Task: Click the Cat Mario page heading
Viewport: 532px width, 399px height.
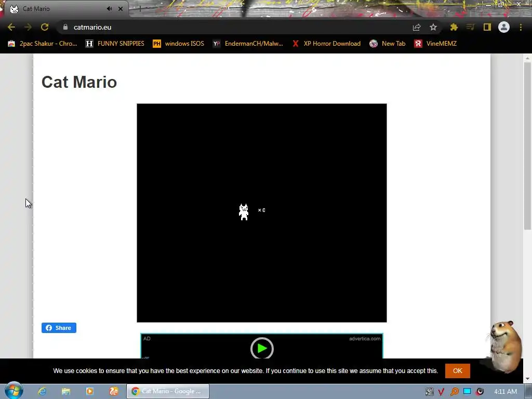Action: (x=79, y=82)
